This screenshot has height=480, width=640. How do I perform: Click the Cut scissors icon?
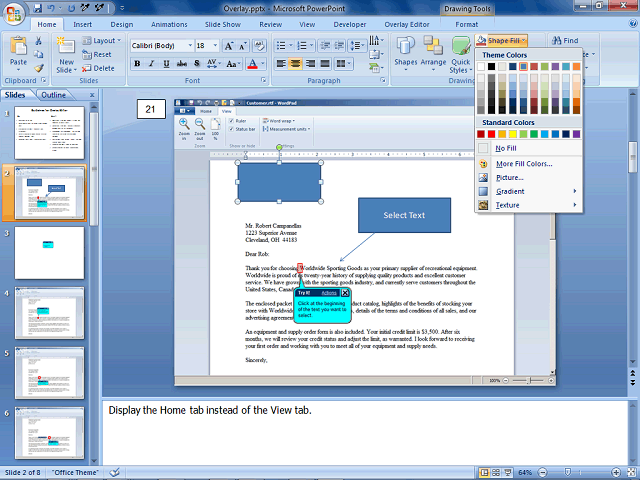[38, 40]
